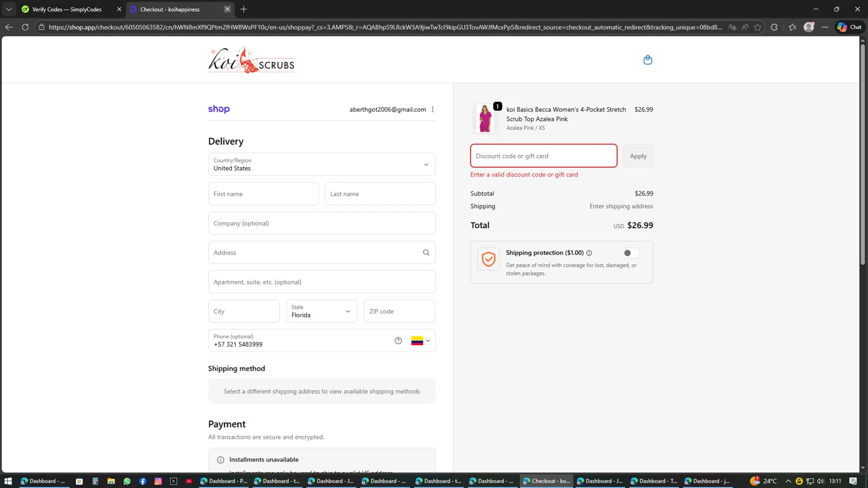
Task: Click the Last name field
Action: (380, 194)
